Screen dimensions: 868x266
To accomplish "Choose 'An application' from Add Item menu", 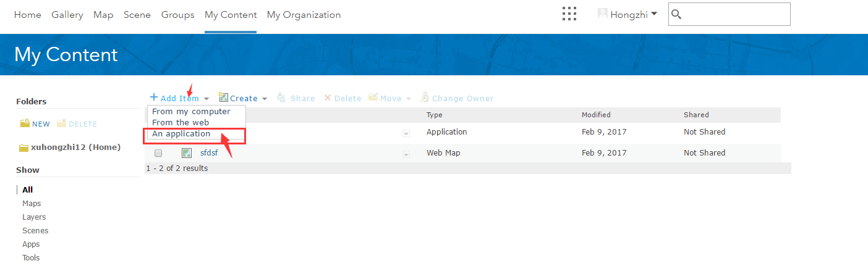I will pos(181,134).
